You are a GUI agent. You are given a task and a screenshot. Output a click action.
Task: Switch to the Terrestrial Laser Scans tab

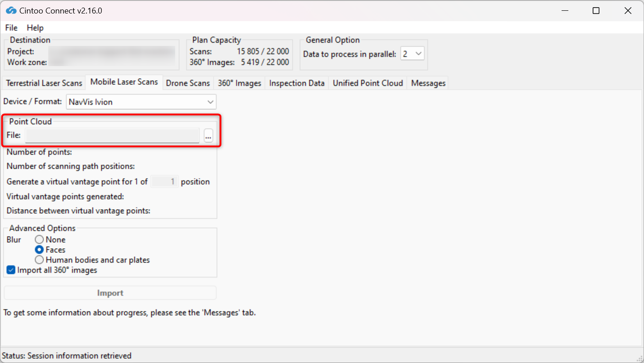coord(44,83)
